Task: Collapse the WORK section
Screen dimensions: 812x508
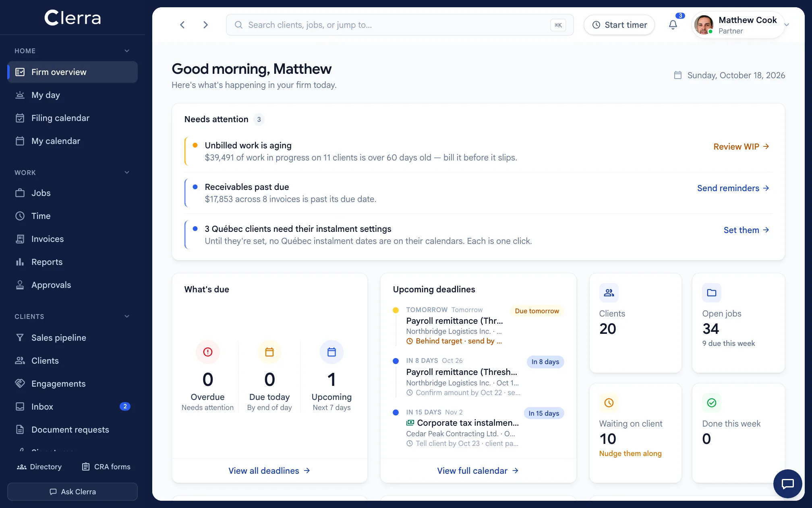Action: (x=127, y=173)
